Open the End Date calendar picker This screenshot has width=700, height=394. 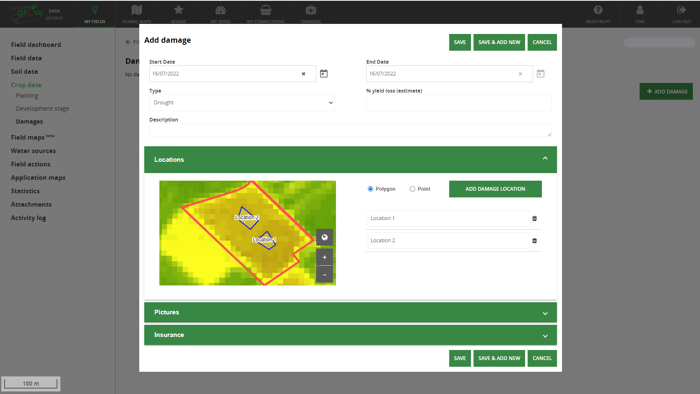pyautogui.click(x=541, y=74)
